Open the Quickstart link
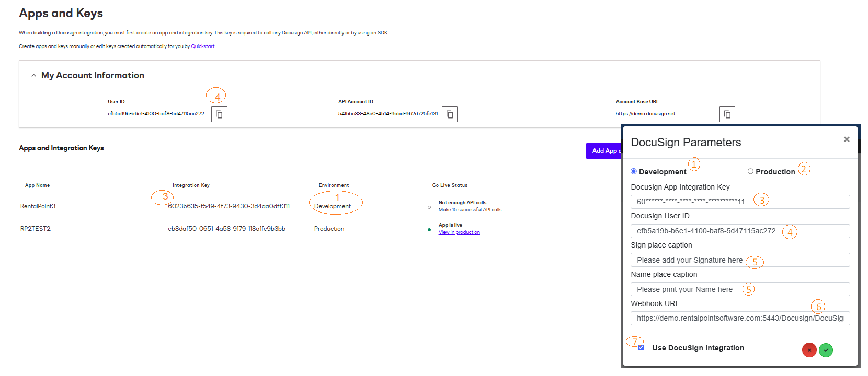 (x=203, y=46)
